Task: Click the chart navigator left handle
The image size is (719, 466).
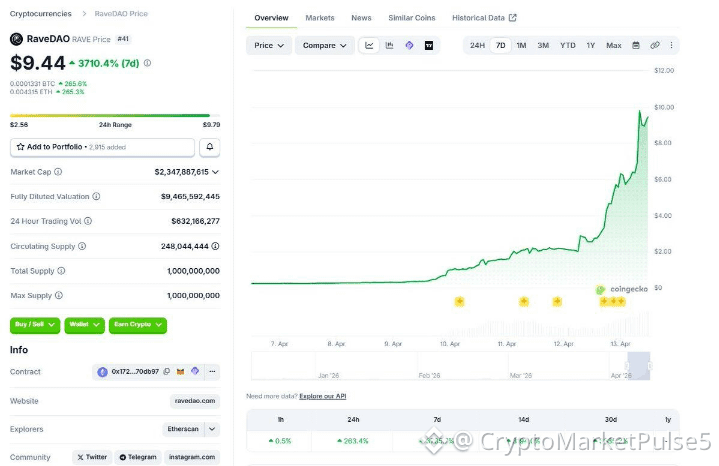Action: click(627, 366)
